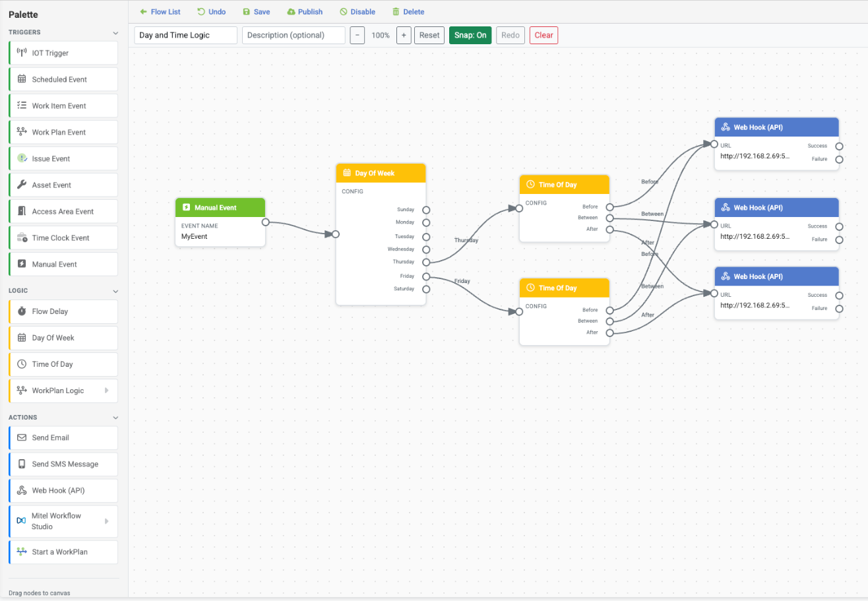This screenshot has width=868, height=601.
Task: Click the Send Email envelope icon
Action: [22, 437]
